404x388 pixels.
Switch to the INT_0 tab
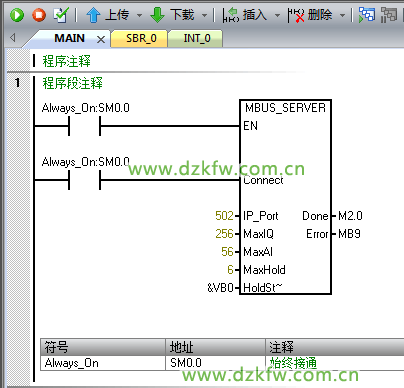196,39
